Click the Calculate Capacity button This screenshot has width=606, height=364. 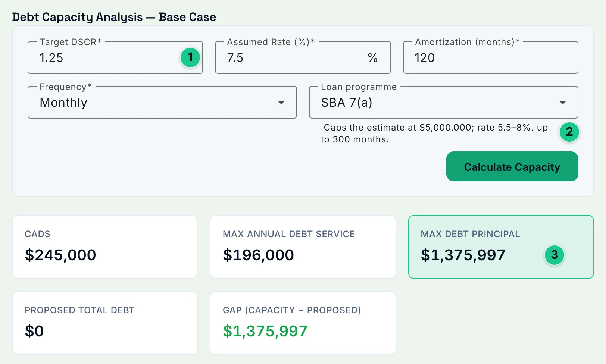[512, 166]
